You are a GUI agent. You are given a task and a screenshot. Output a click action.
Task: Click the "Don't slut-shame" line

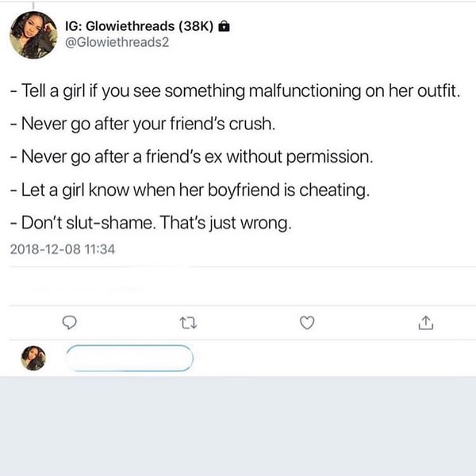tap(153, 223)
